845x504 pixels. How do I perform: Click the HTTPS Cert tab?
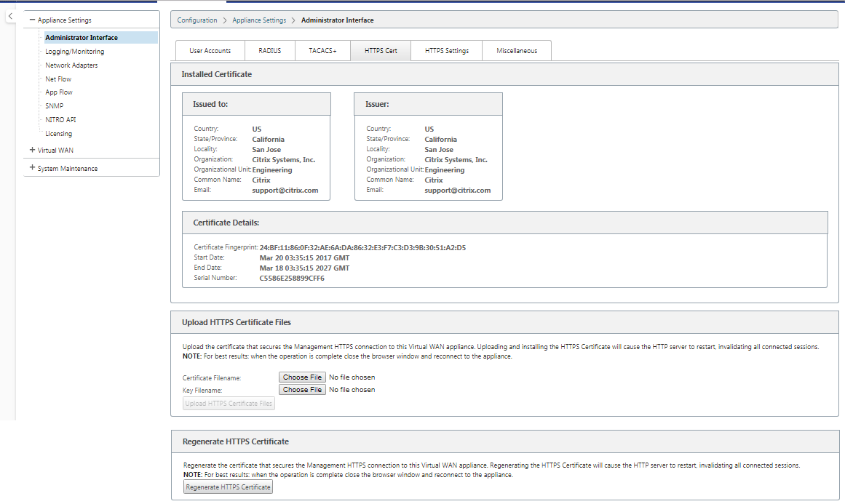coord(381,51)
